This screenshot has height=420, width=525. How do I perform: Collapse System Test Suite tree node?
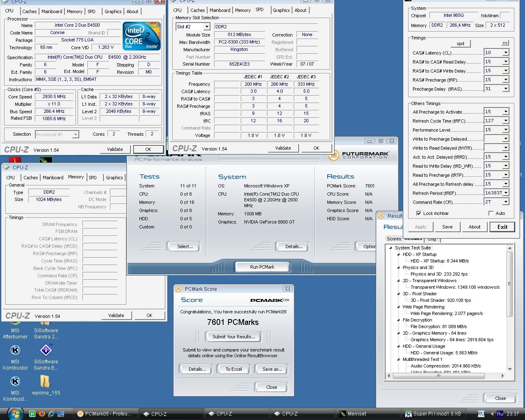390,248
